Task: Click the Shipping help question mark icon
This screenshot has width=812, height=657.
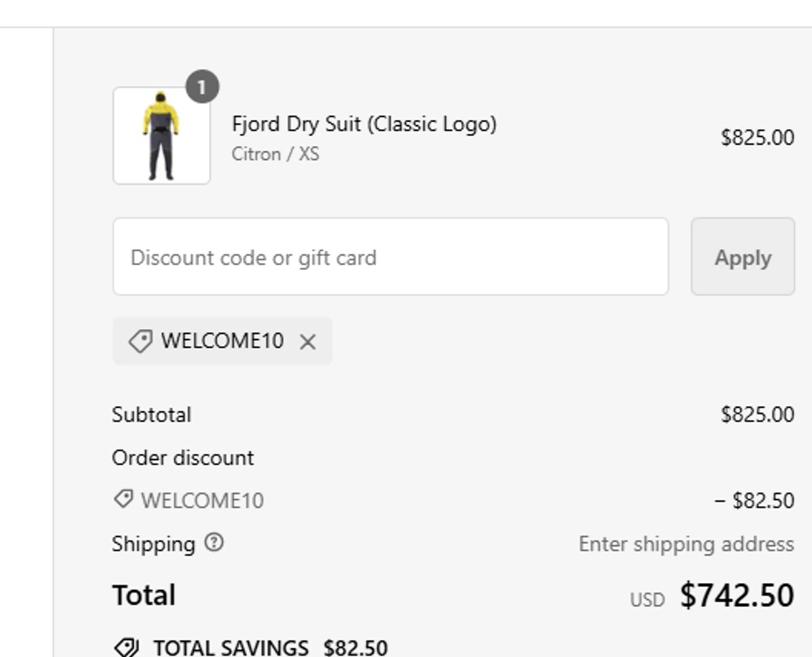Action: tap(214, 542)
